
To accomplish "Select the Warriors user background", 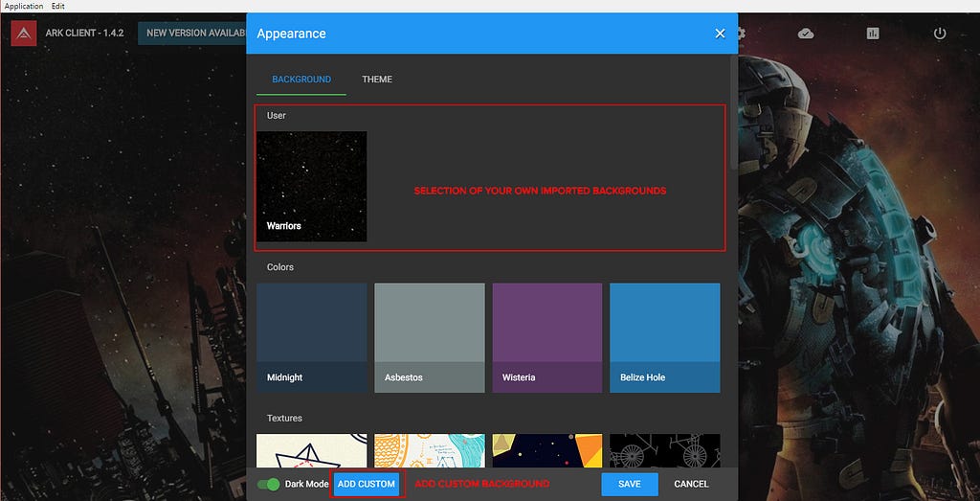I will point(312,187).
